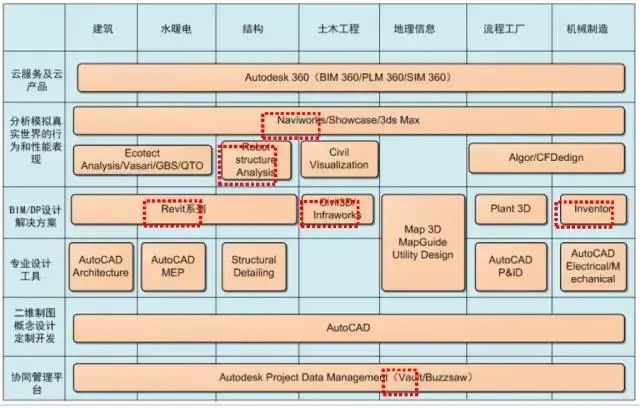
Task: Select the 机械制造 column header
Action: click(587, 29)
